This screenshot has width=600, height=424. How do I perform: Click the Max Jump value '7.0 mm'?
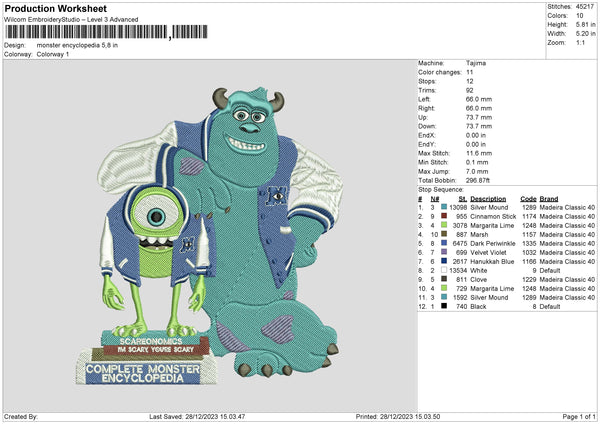click(477, 171)
